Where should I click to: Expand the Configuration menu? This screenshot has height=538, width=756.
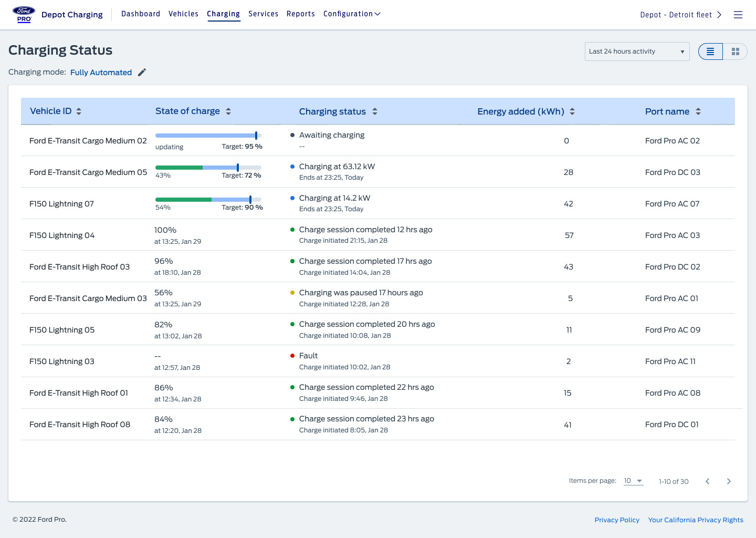352,14
